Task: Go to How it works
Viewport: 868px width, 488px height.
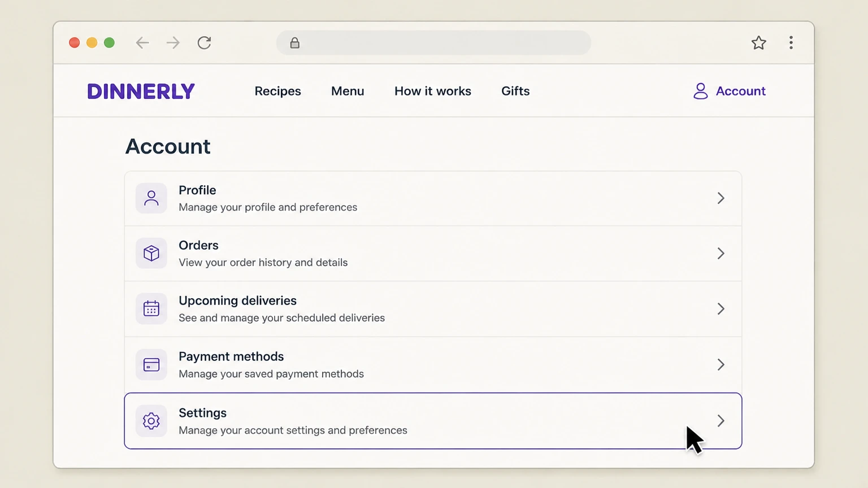Action: tap(432, 91)
